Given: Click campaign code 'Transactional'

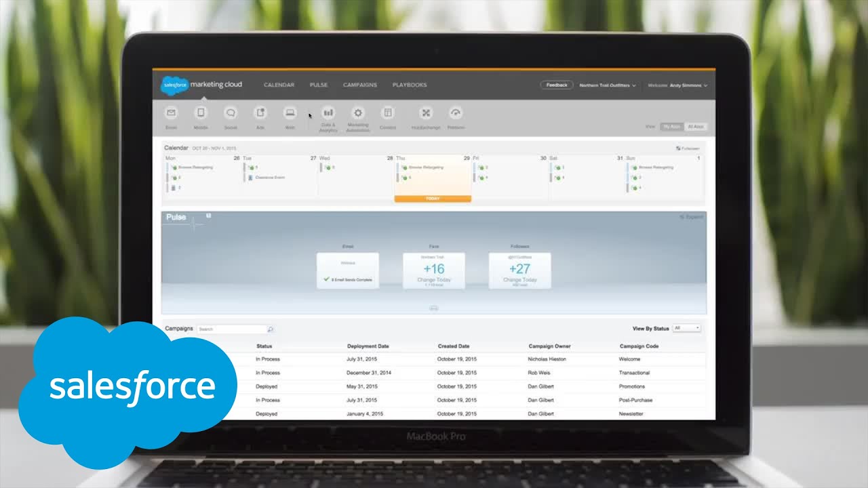Looking at the screenshot, I should coord(634,373).
